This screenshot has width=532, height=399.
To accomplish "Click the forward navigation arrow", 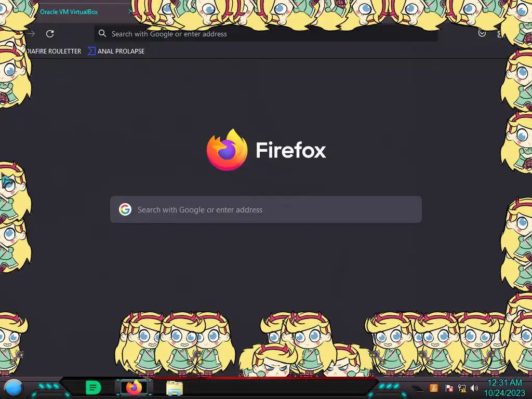I will (x=31, y=34).
